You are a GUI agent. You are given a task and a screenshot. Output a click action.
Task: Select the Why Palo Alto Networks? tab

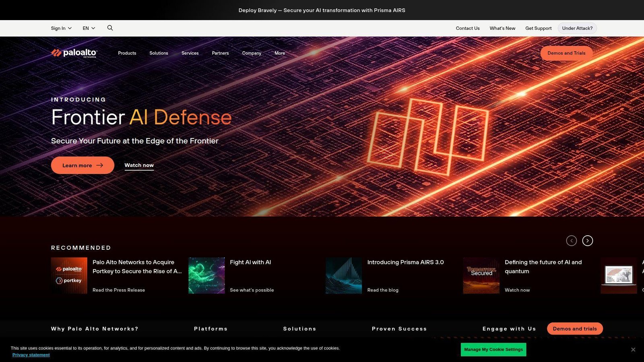point(95,329)
